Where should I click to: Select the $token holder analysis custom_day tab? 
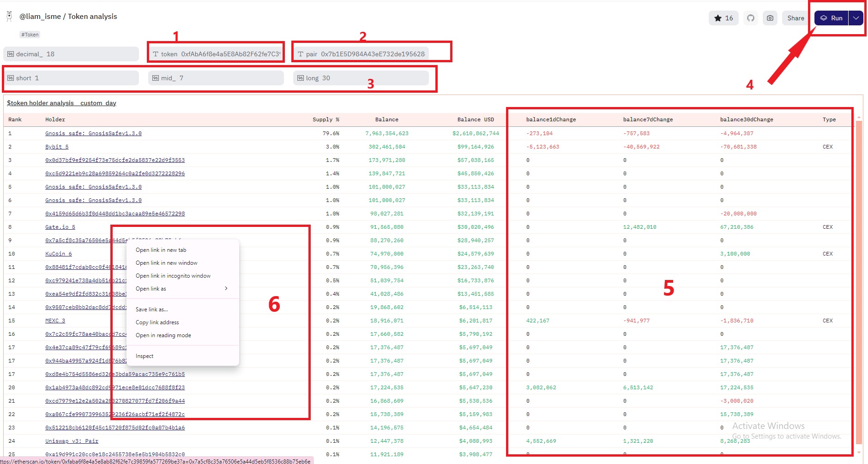tap(60, 103)
